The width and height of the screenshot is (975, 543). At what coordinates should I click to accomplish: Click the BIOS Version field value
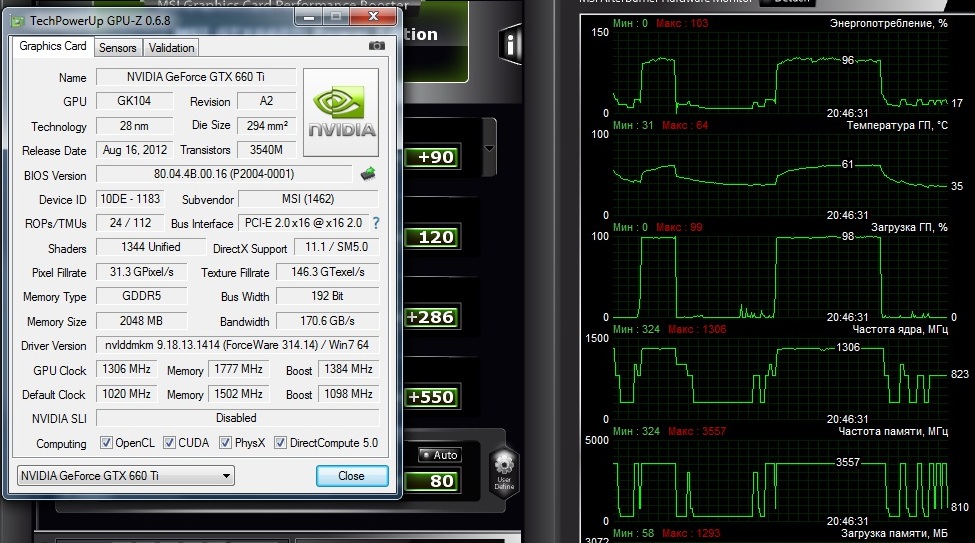click(224, 174)
